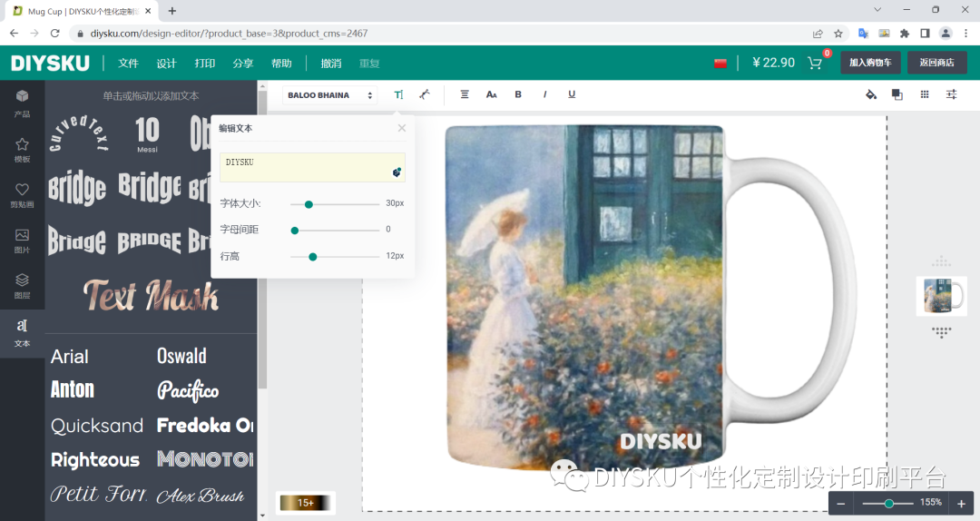Click the cube icon in text field

397,172
